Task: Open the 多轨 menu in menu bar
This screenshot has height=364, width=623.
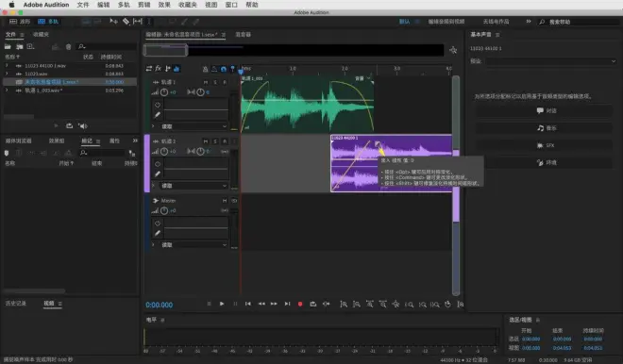Action: tap(124, 5)
